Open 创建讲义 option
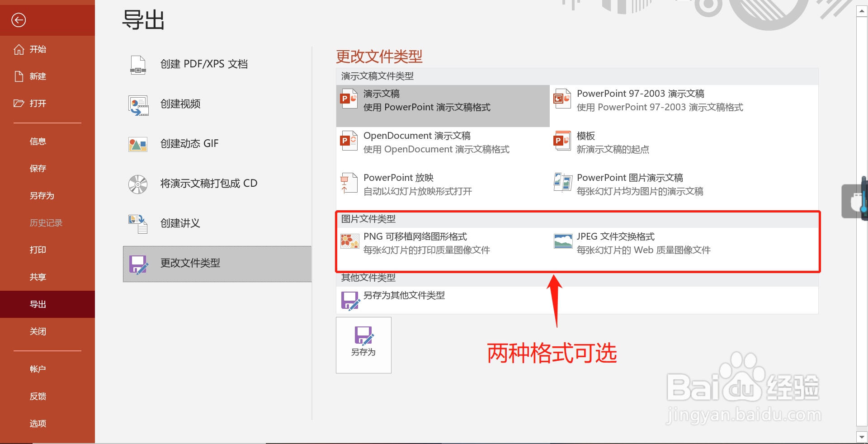868x444 pixels. 180,223
